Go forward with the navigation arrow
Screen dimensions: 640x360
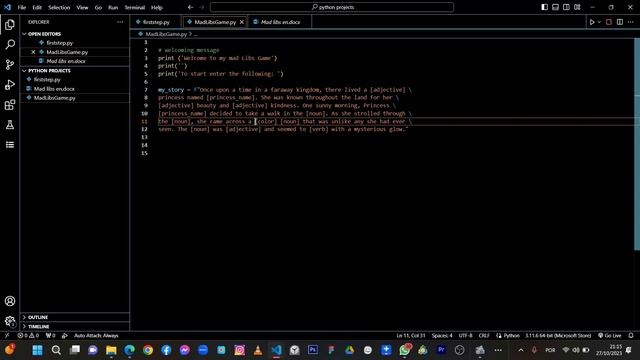202,7
